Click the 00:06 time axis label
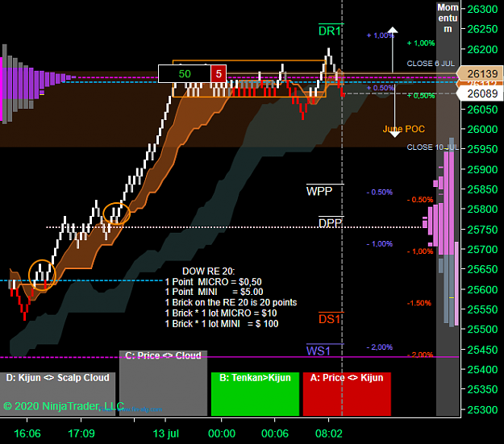This screenshot has height=444, width=504. [275, 434]
